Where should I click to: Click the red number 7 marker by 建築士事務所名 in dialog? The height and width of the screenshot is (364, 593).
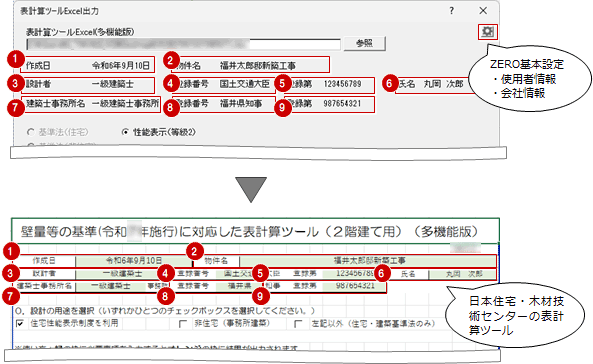pos(15,107)
